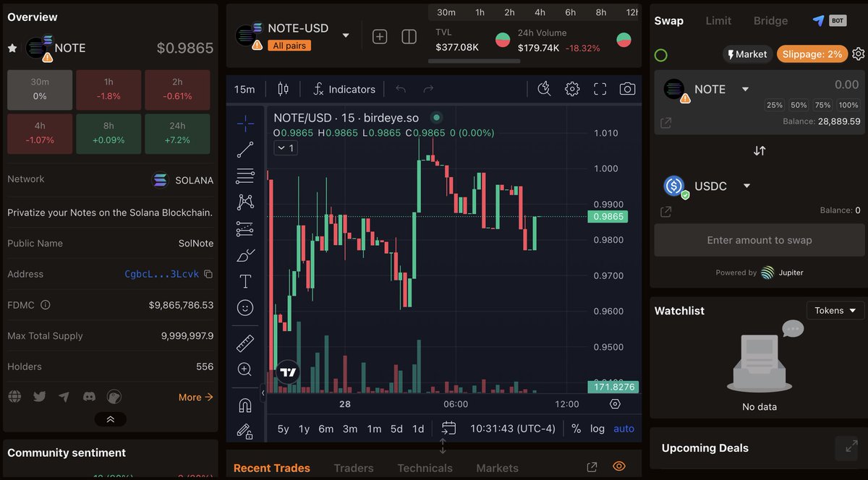The height and width of the screenshot is (480, 868).
Task: Select the crosshair cursor tool
Action: point(245,124)
